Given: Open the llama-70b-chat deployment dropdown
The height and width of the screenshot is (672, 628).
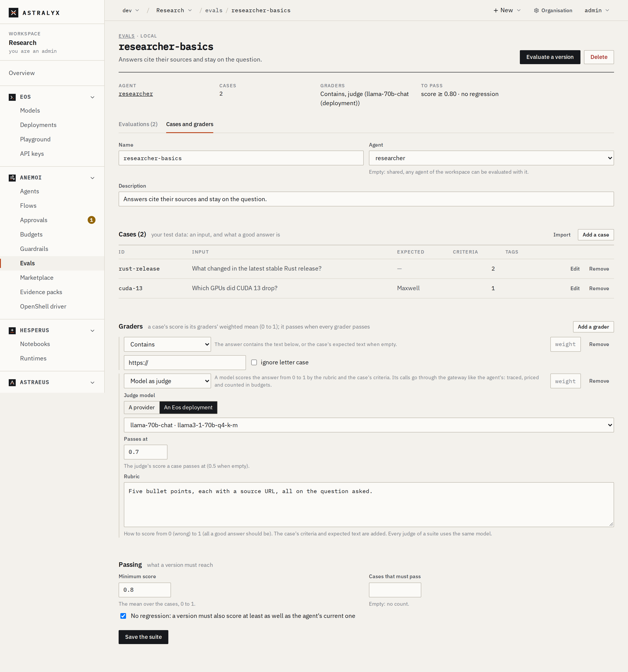Looking at the screenshot, I should tap(369, 425).
